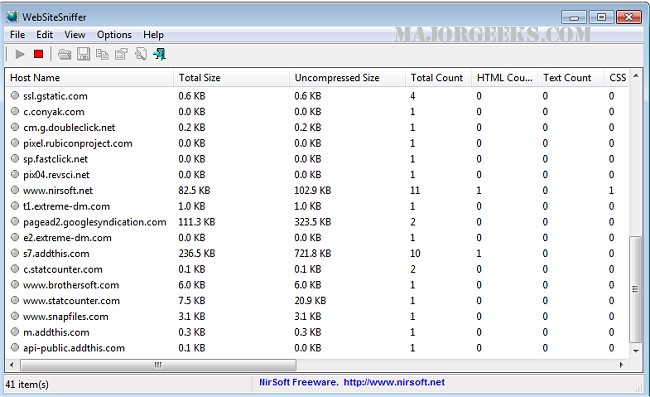Screen dimensions: 650x397
Task: Sort by Host Name column header
Action: [x=89, y=77]
